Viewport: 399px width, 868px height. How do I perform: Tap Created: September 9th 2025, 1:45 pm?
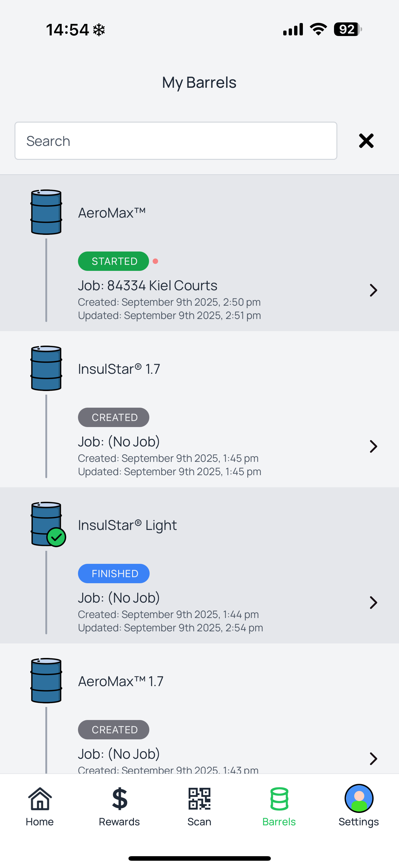[x=168, y=458]
